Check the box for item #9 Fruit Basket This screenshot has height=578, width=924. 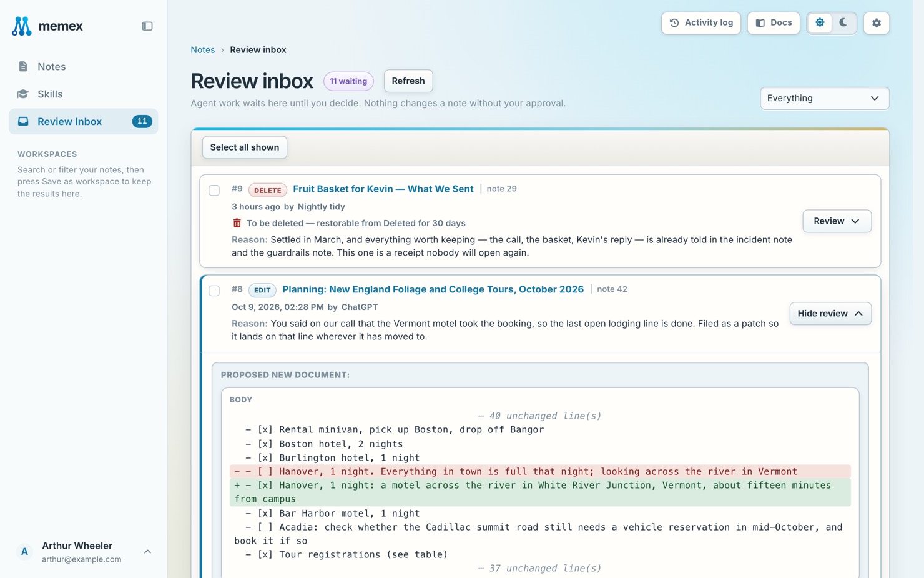pyautogui.click(x=214, y=190)
